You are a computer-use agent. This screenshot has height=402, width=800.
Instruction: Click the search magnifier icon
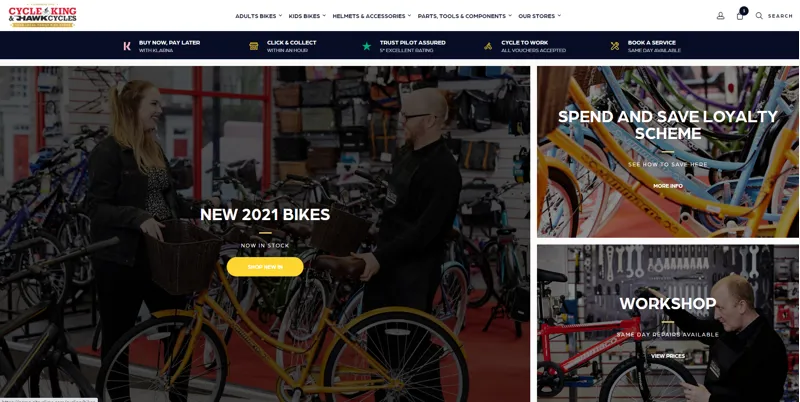(759, 16)
